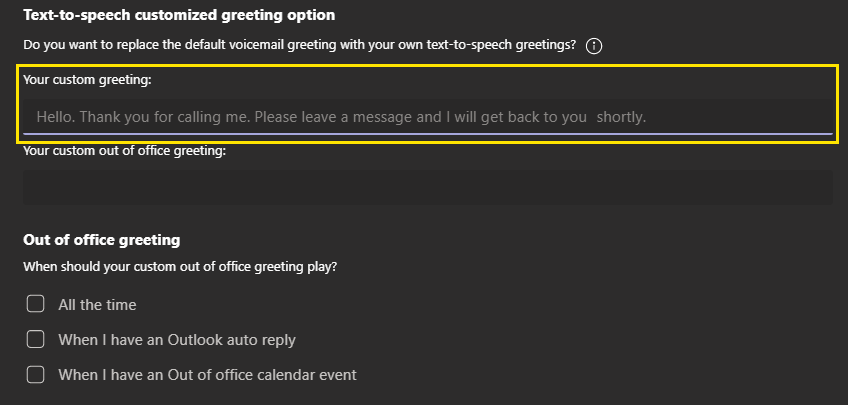
Task: Select the Text-to-speech customized greeting option heading
Action: pos(179,15)
